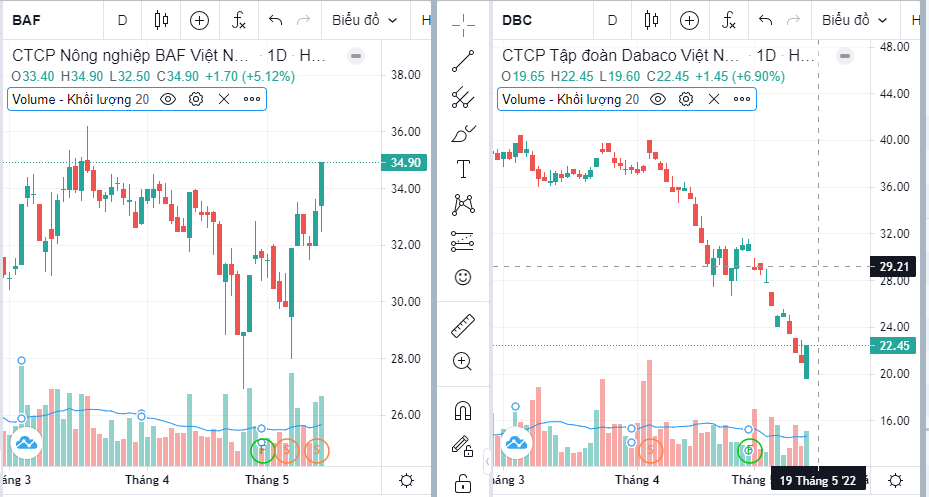The width and height of the screenshot is (929, 497).
Task: Activate the zoom in tool
Action: (x=463, y=361)
